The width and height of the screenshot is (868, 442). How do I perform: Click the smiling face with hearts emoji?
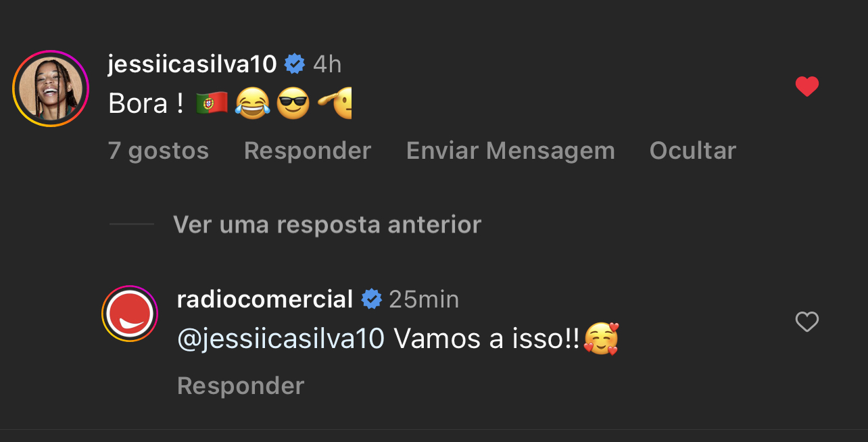(x=601, y=339)
